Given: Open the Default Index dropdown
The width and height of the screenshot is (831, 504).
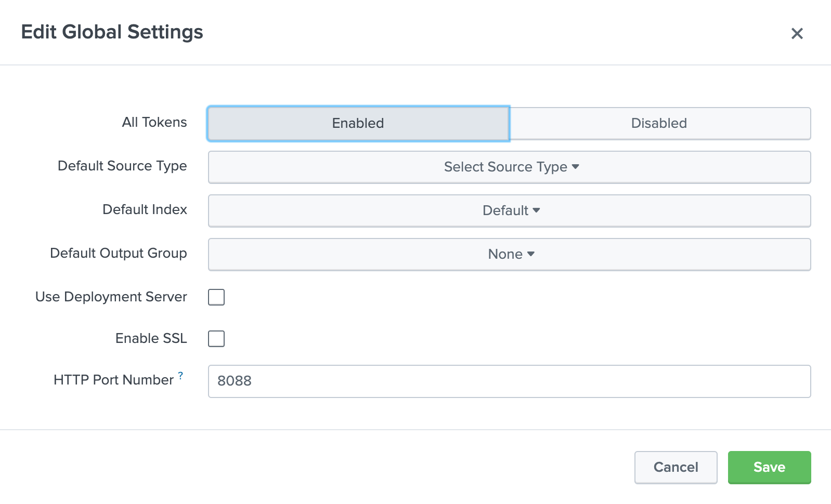Looking at the screenshot, I should (509, 210).
